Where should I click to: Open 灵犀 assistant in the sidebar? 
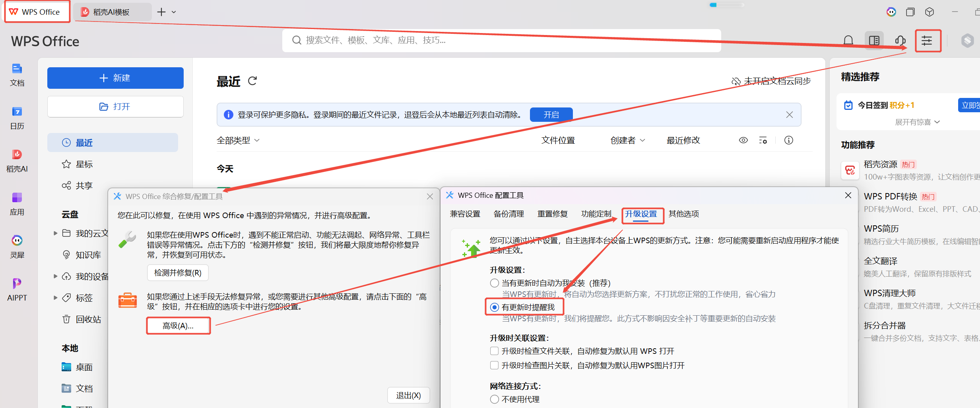click(17, 247)
